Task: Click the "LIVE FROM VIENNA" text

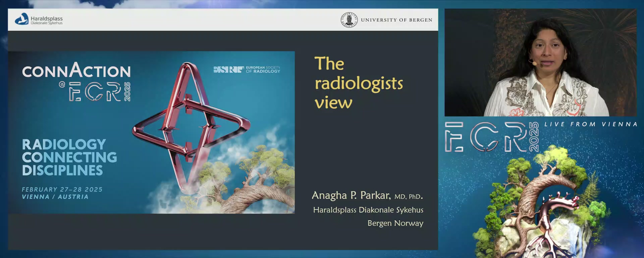Action: (x=590, y=124)
